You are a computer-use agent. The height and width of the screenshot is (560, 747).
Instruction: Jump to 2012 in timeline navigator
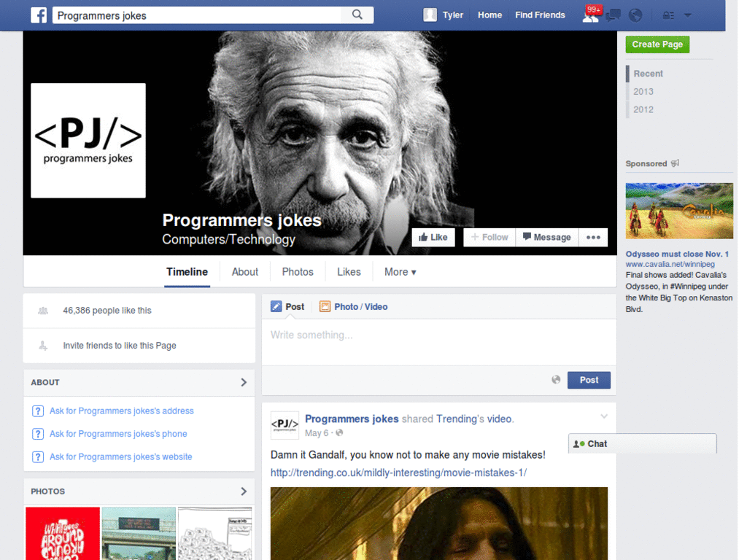tap(643, 109)
